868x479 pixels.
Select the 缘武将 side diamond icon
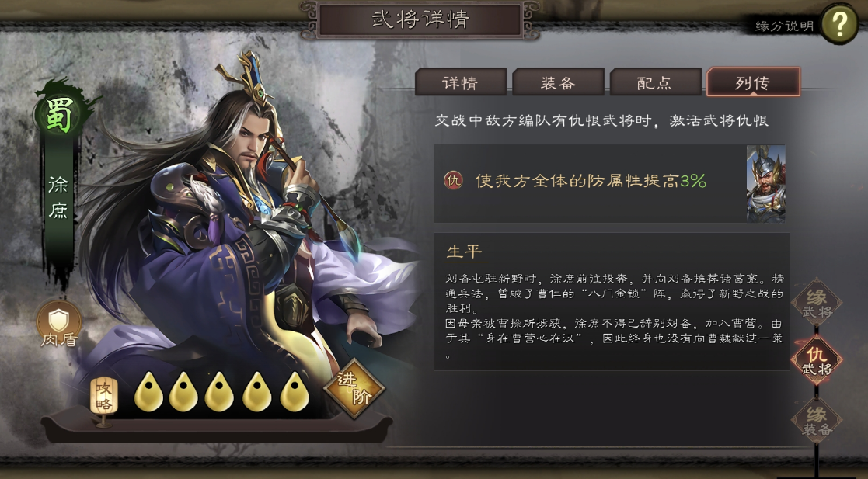(x=817, y=303)
